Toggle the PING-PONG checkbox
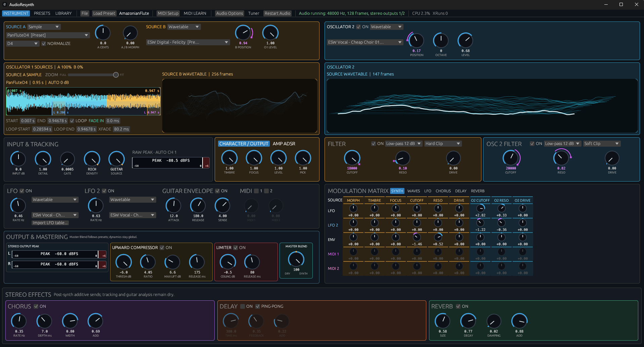Image resolution: width=644 pixels, height=347 pixels. tap(258, 306)
